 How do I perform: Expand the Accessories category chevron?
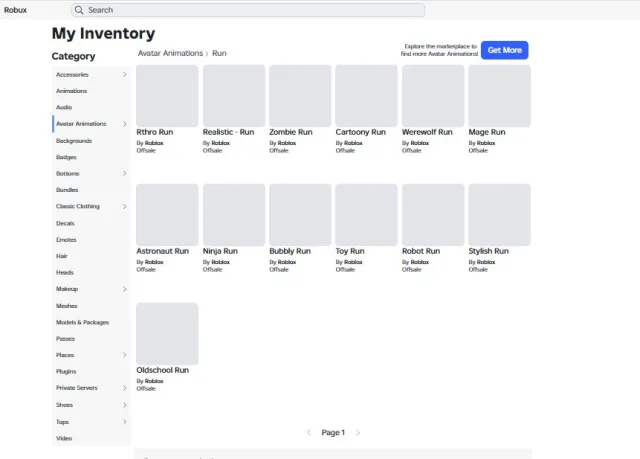tap(124, 75)
